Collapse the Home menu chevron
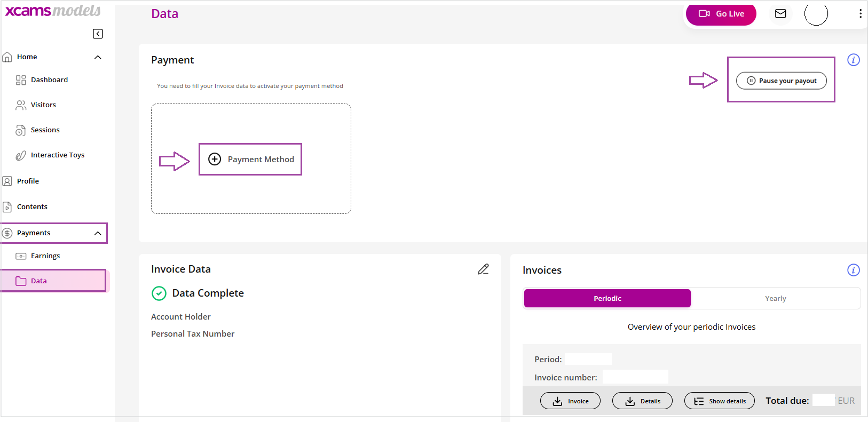Screen dimensions: 868x422 coord(98,57)
